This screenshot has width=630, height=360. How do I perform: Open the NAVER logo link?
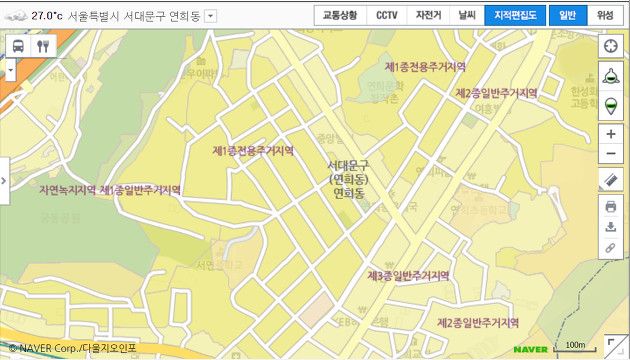tap(531, 350)
